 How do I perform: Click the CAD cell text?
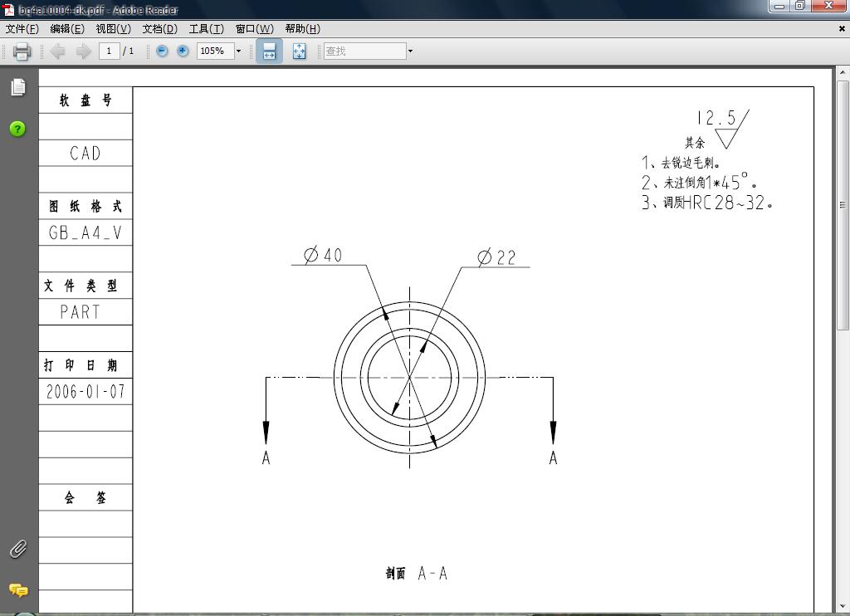pyautogui.click(x=85, y=154)
